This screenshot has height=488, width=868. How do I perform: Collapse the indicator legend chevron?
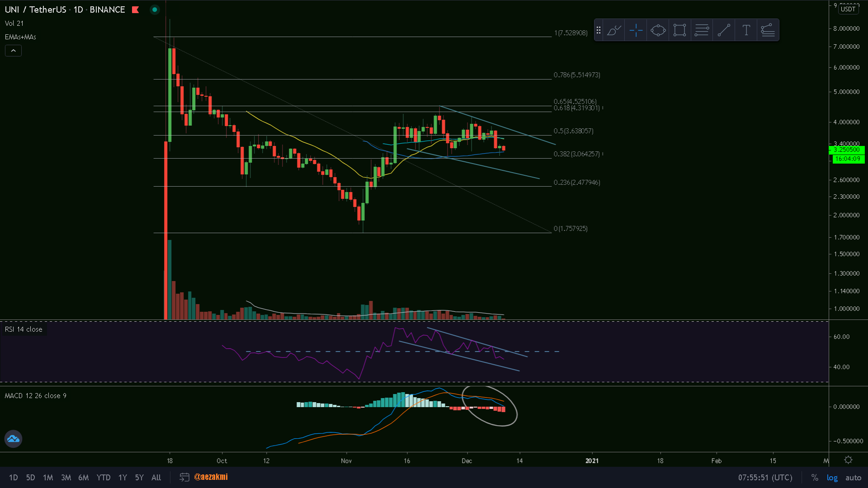(13, 51)
